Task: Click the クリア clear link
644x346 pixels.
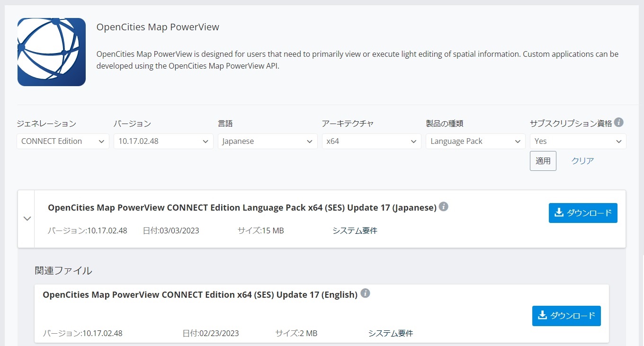Action: [x=582, y=161]
